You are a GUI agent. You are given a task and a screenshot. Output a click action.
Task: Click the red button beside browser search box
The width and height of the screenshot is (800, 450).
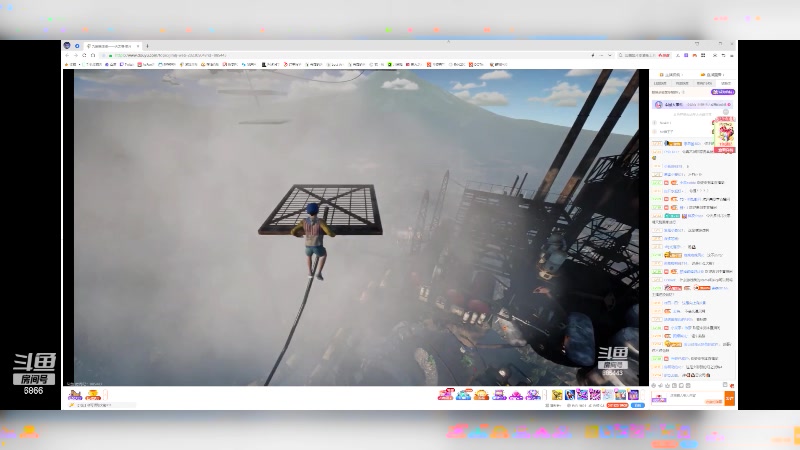click(x=664, y=55)
